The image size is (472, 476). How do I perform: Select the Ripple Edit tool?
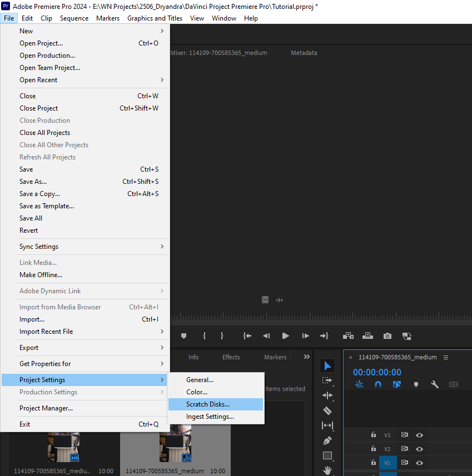click(x=327, y=395)
